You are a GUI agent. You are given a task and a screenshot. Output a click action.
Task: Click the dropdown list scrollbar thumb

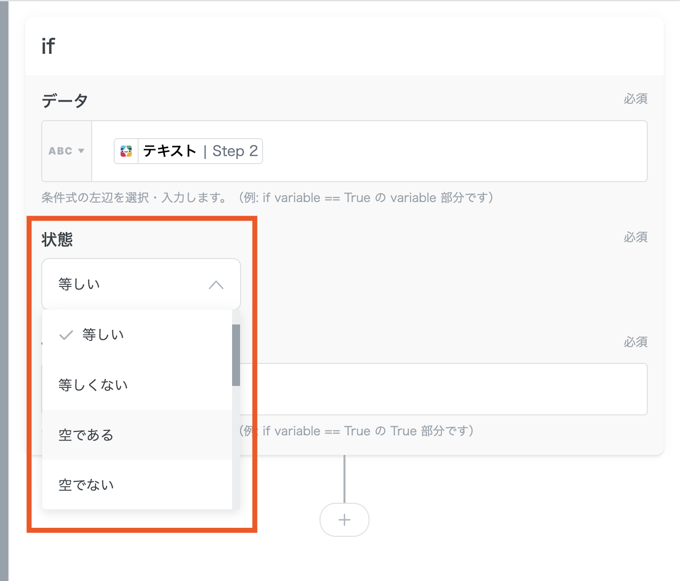click(236, 355)
